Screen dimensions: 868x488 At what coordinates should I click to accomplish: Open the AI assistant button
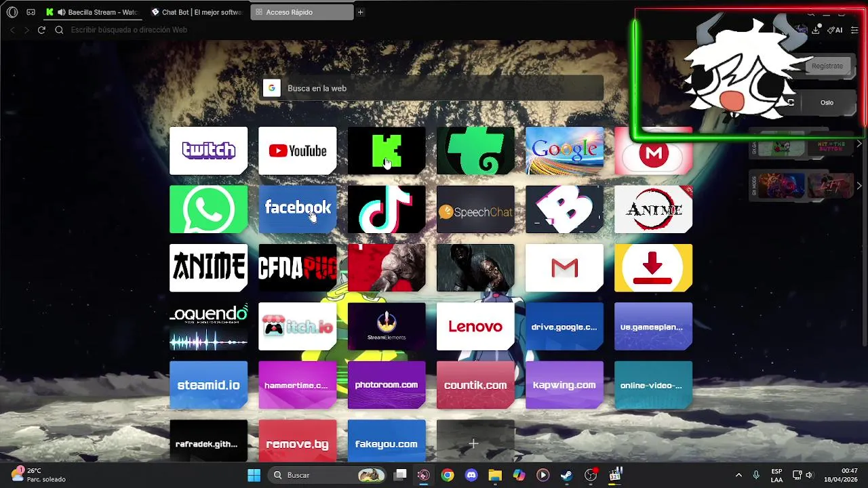835,30
